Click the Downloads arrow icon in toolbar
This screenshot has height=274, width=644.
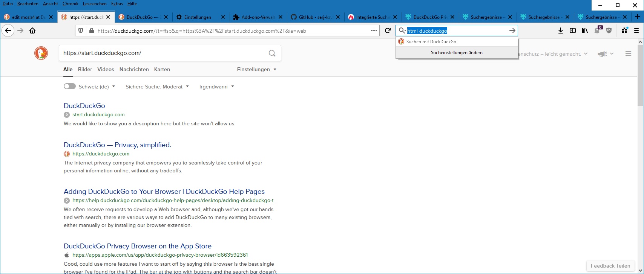point(561,31)
